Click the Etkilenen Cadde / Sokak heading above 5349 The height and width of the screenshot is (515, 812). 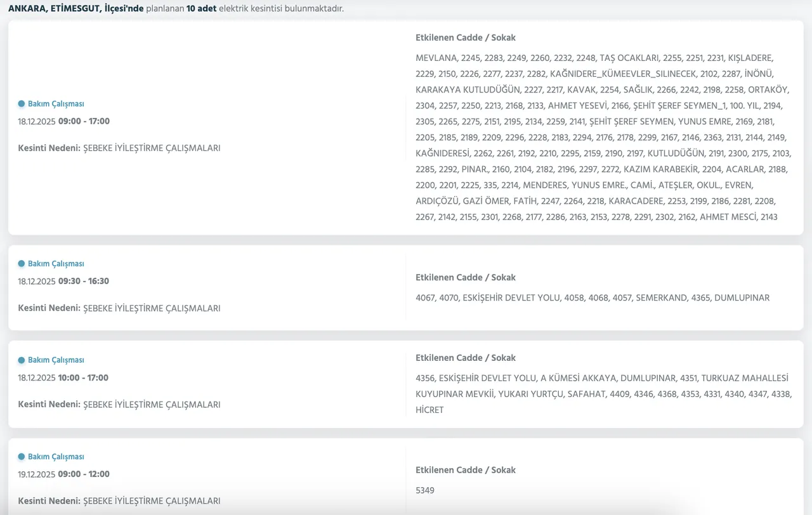(466, 471)
